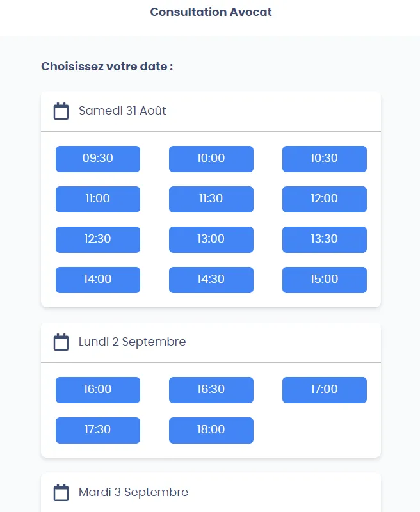Click calendar icon beside Samedi 31 Août
This screenshot has height=512, width=420.
[61, 111]
